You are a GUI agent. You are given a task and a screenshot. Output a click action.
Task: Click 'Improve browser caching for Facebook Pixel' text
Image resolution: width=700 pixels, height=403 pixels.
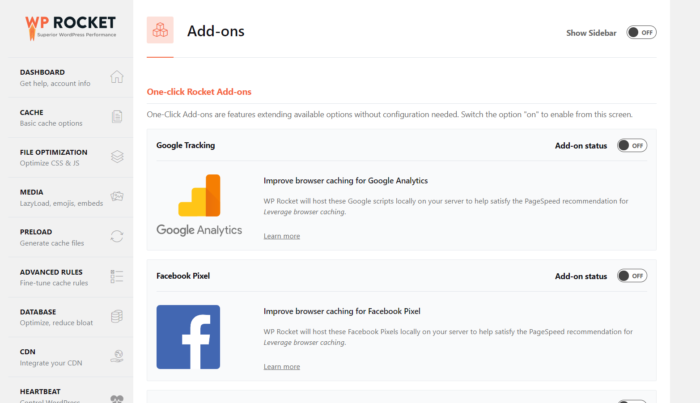coord(342,311)
